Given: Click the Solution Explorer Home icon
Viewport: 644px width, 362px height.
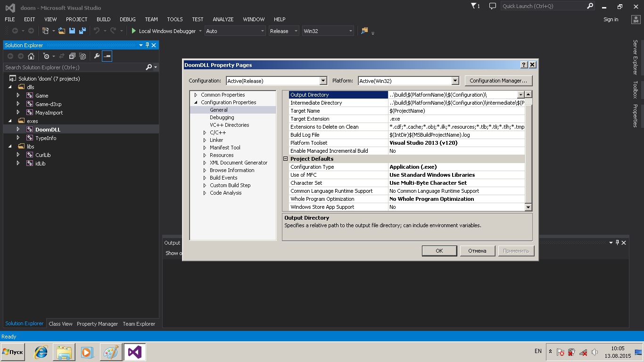Looking at the screenshot, I should pyautogui.click(x=31, y=56).
